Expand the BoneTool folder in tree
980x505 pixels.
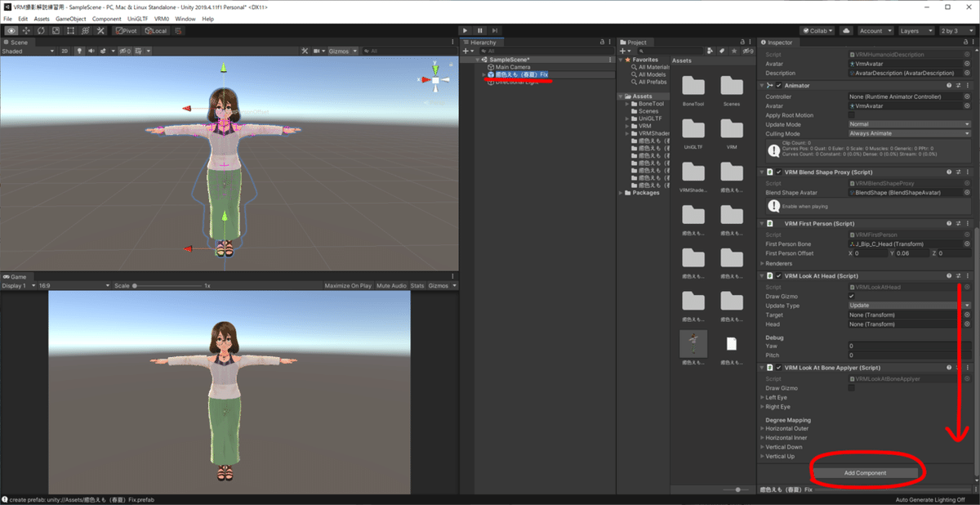[627, 104]
